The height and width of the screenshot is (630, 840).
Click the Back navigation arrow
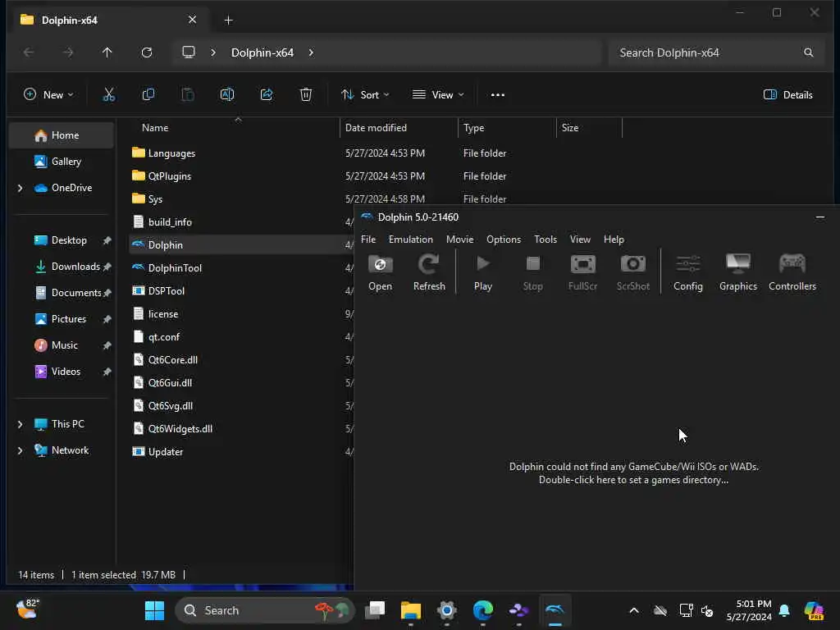coord(29,52)
